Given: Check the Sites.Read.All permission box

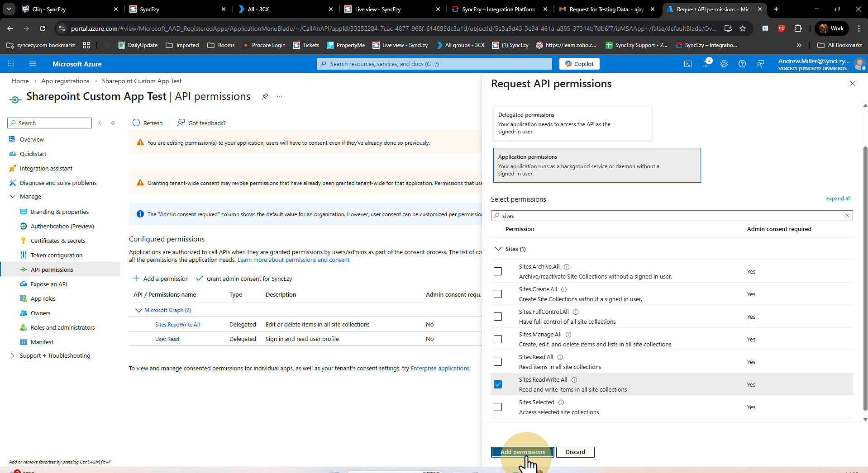Looking at the screenshot, I should 498,362.
